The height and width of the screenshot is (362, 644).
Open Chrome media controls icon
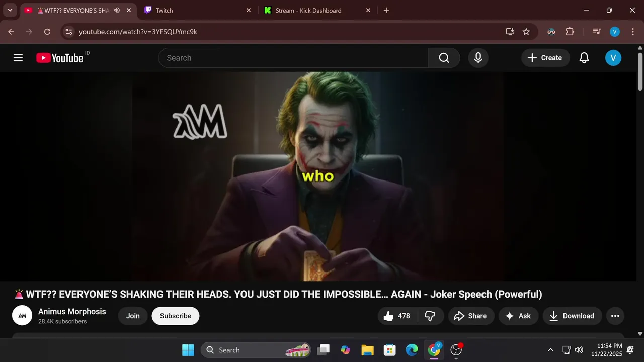(x=597, y=32)
